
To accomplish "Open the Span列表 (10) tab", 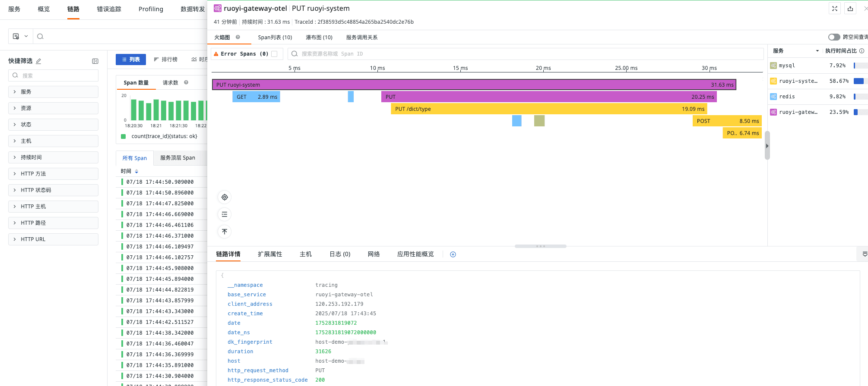I will (275, 38).
